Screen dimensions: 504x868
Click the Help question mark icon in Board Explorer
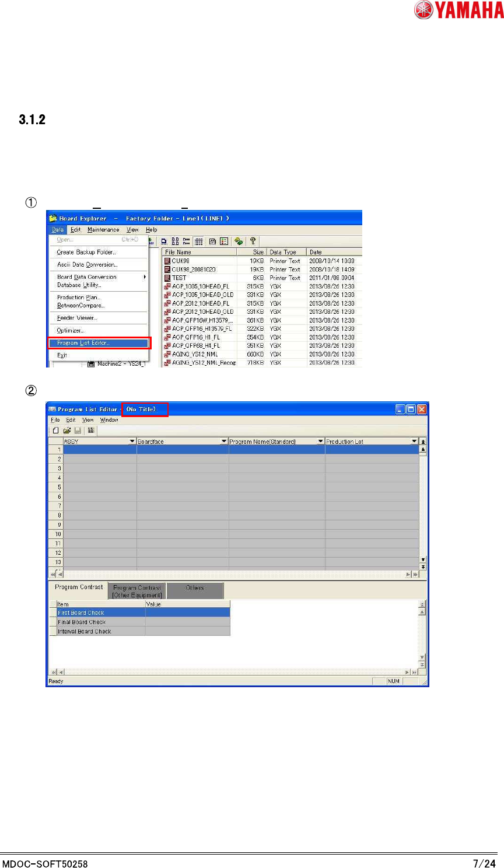[253, 241]
